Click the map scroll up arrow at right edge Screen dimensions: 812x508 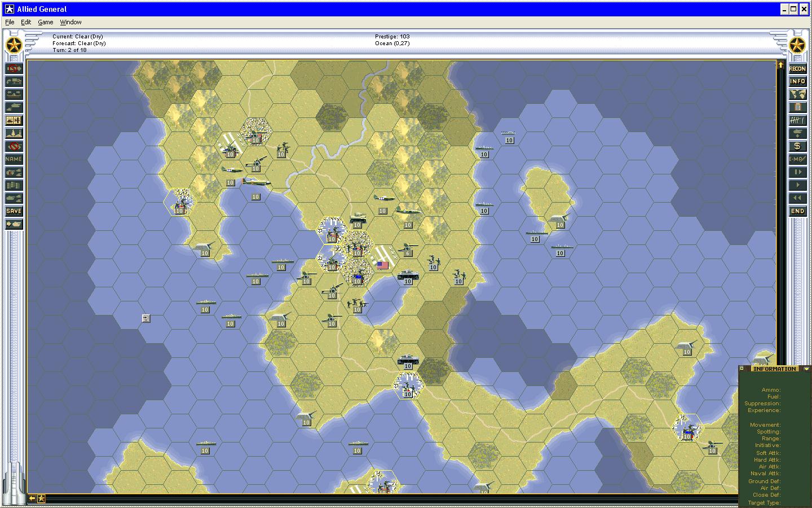click(781, 65)
